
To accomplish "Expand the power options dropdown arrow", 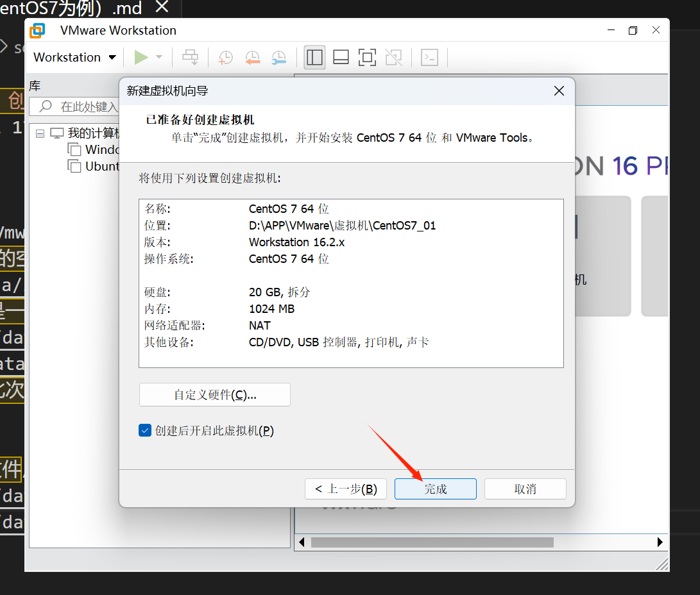I will (159, 57).
